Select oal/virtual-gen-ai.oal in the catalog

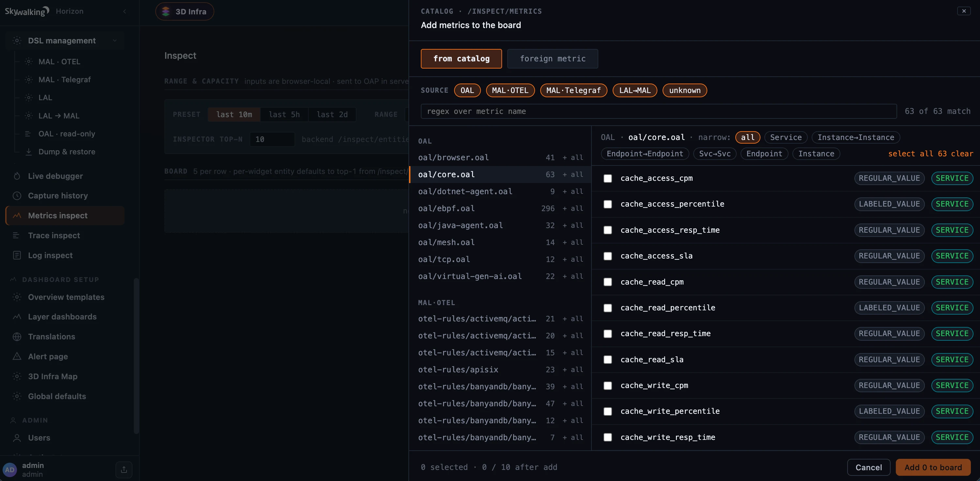(x=500, y=276)
